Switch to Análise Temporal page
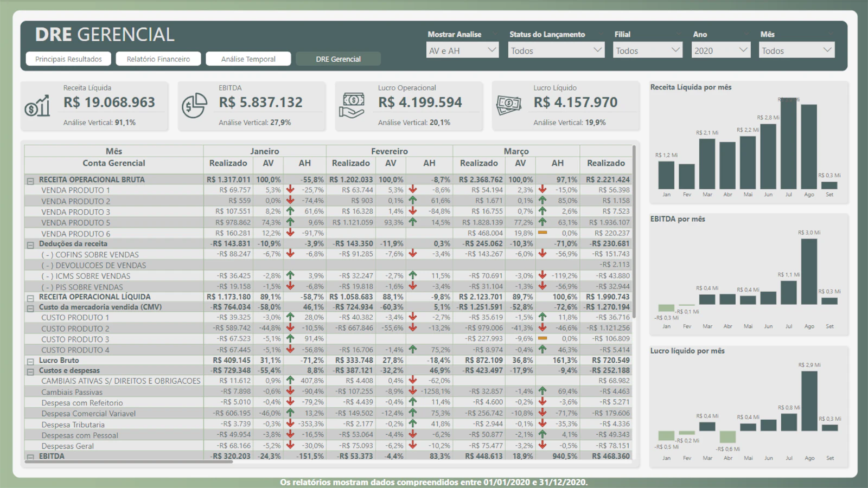The image size is (868, 488). 248,59
